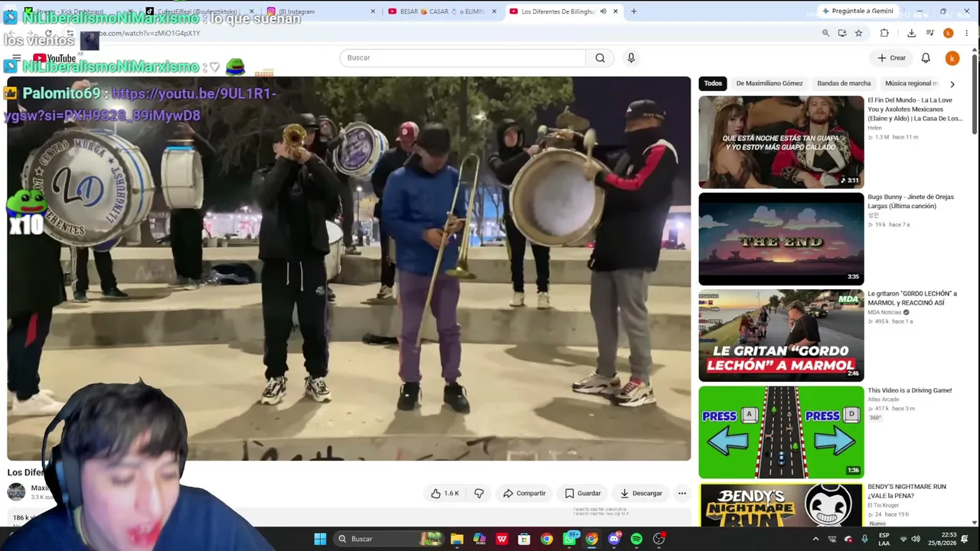
Task: Open the Chrome three-dot menu
Action: pyautogui.click(x=966, y=33)
